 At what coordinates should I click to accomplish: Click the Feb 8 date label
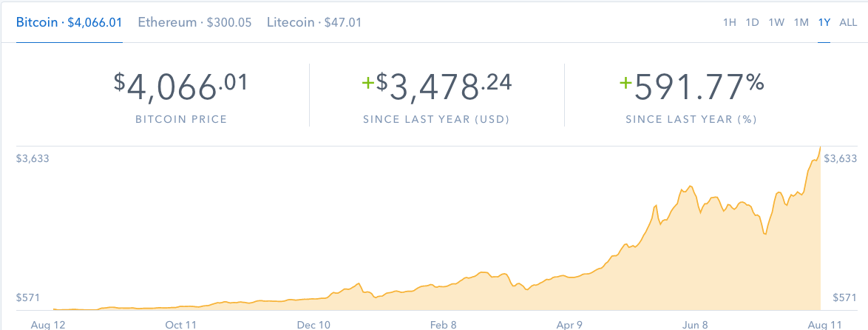[444, 324]
